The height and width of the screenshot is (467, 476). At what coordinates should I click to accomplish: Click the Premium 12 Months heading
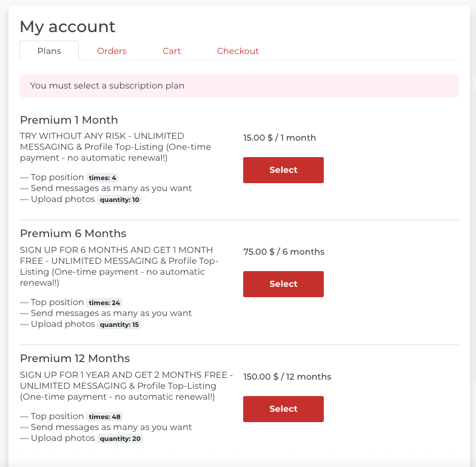(x=75, y=358)
